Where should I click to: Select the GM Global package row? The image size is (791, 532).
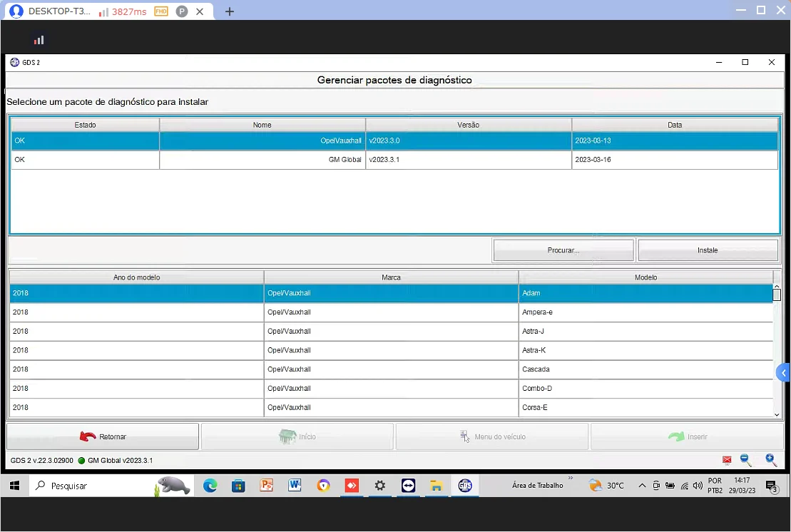pos(394,160)
